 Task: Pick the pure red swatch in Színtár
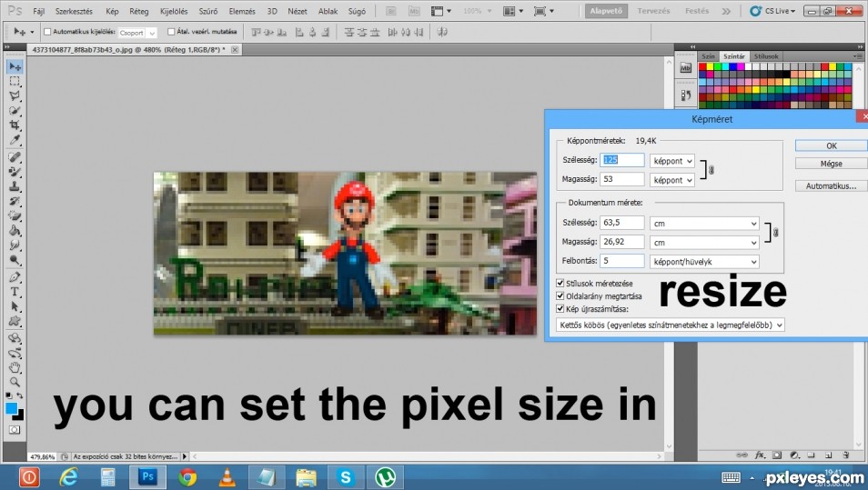(x=702, y=67)
